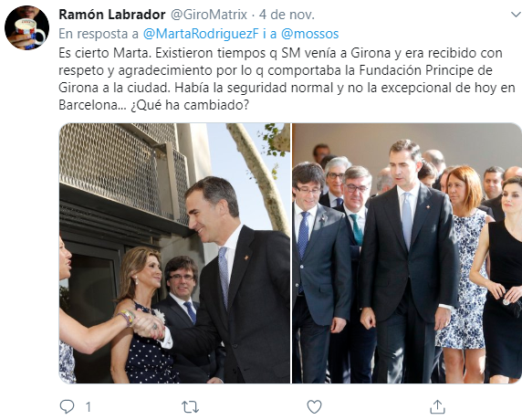
Task: Click the reply count number 1
Action: tap(89, 407)
